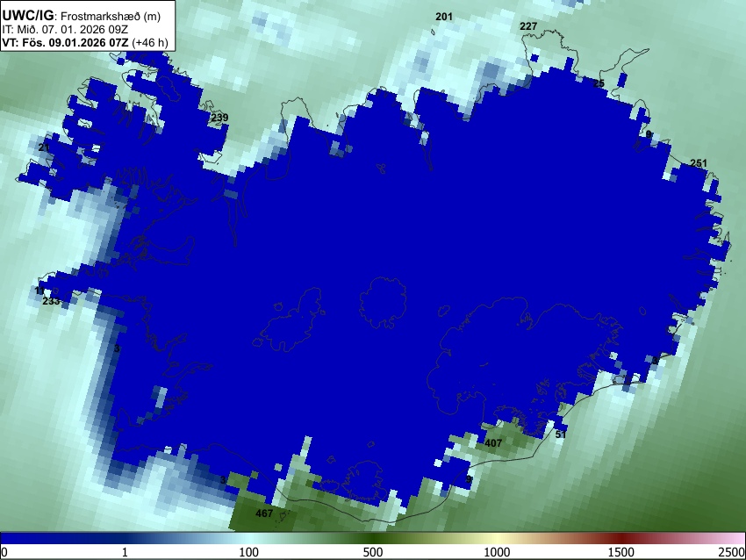Click the color scale label 0

4,552
